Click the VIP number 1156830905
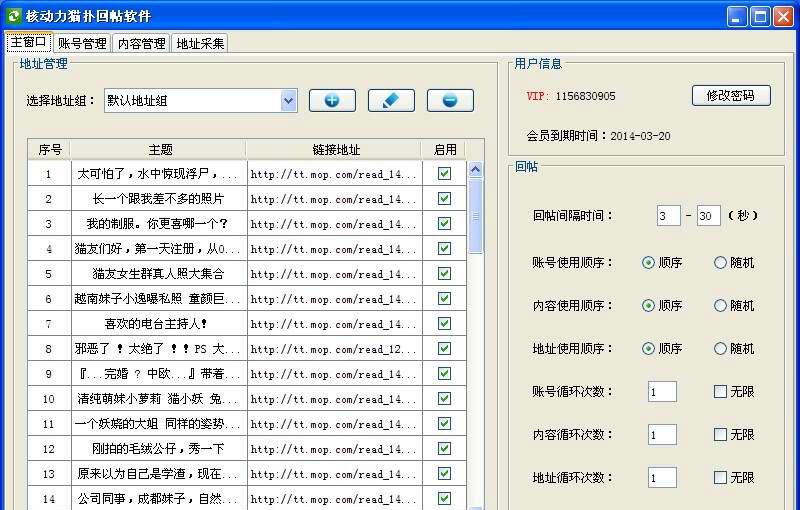Image resolution: width=800 pixels, height=510 pixels. click(x=585, y=96)
